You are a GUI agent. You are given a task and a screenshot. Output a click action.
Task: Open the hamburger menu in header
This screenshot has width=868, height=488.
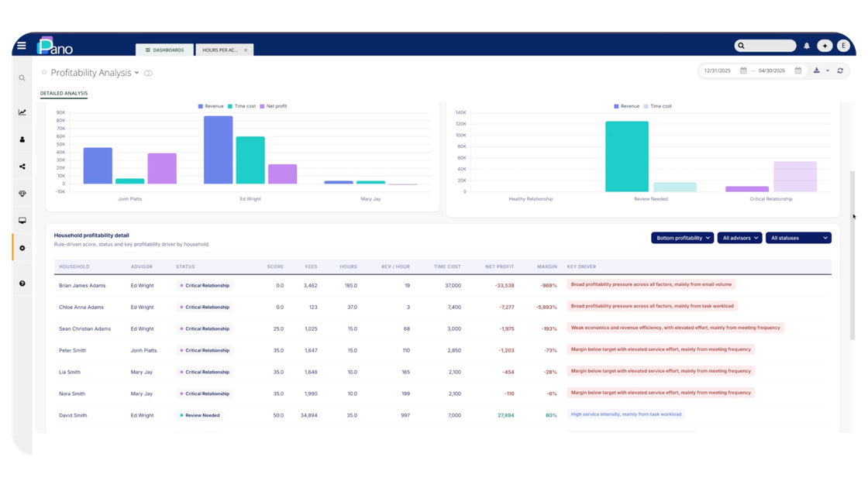pos(22,46)
